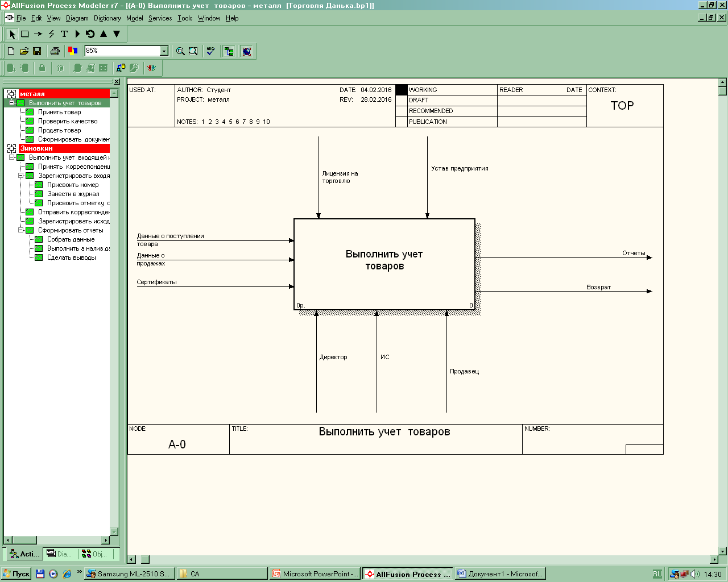Toggle the Model Explorer tree button

[x=229, y=51]
